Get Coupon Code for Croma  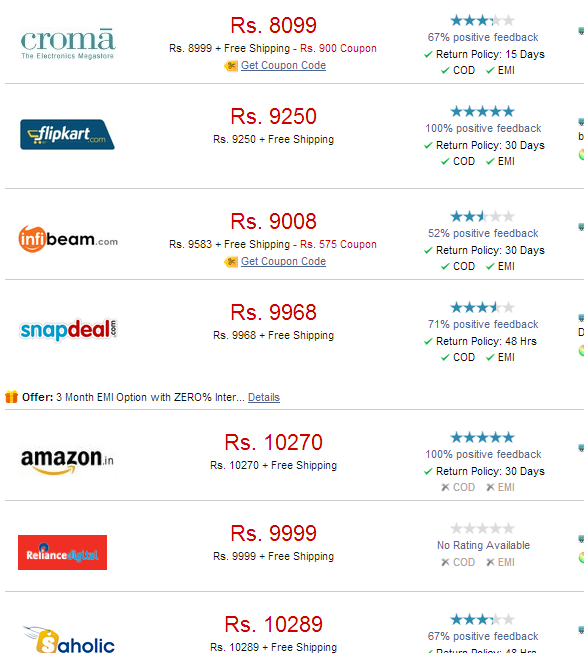click(283, 65)
